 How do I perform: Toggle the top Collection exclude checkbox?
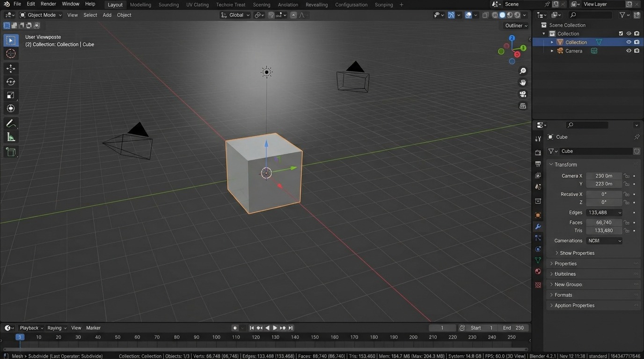click(x=621, y=34)
